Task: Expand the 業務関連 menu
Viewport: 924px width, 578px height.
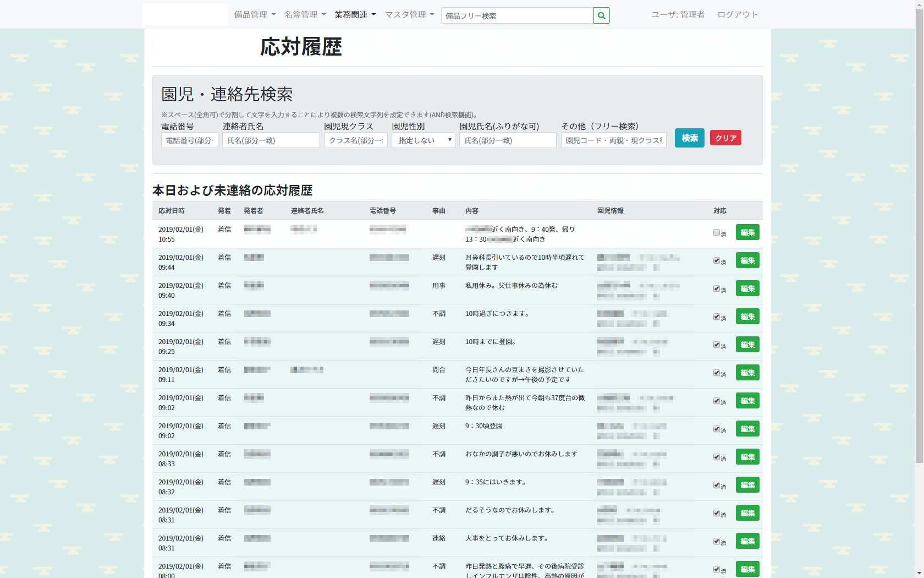Action: coord(355,15)
